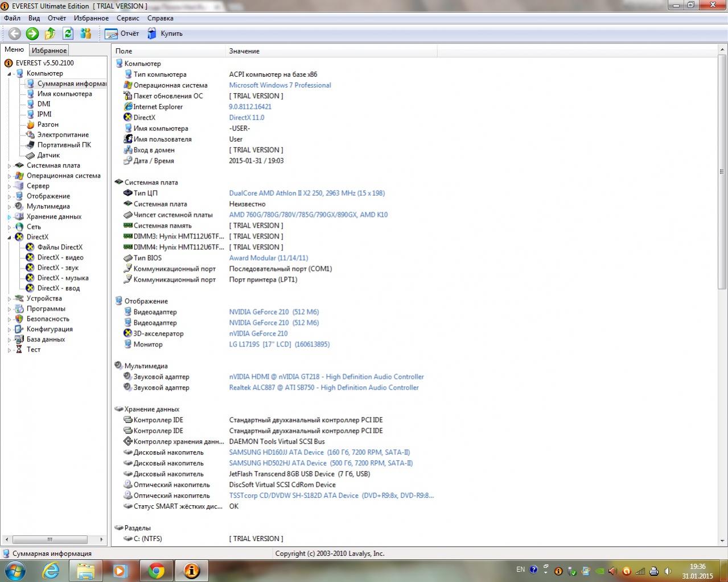
Task: Click the tree panel horizontal scrollbar right arrow
Action: coord(102,539)
